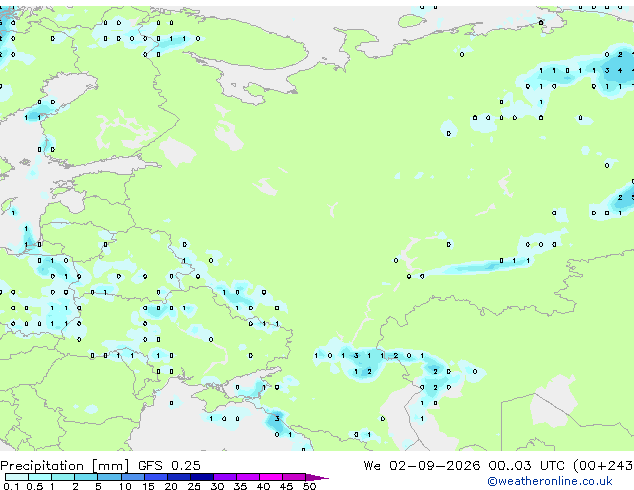Select the 35–40 mm violet legend swatch
This screenshot has width=634, height=490.
247,477
